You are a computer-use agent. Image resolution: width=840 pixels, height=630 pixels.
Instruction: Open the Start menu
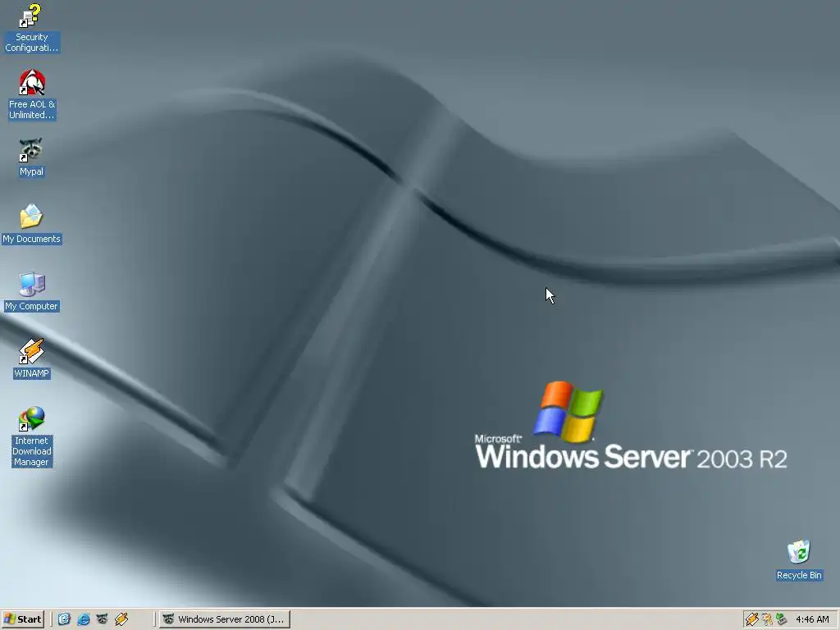pyautogui.click(x=22, y=619)
